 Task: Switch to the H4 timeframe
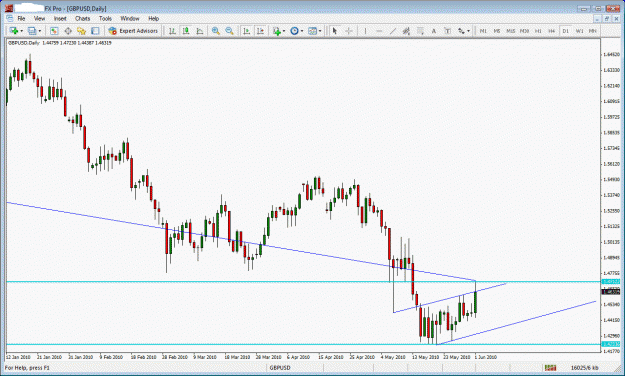[x=552, y=31]
